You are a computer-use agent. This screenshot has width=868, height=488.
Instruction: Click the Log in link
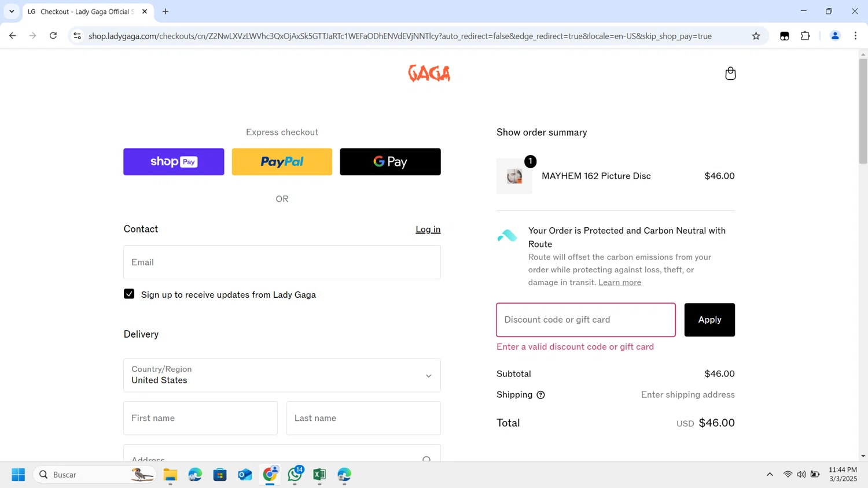click(x=428, y=230)
